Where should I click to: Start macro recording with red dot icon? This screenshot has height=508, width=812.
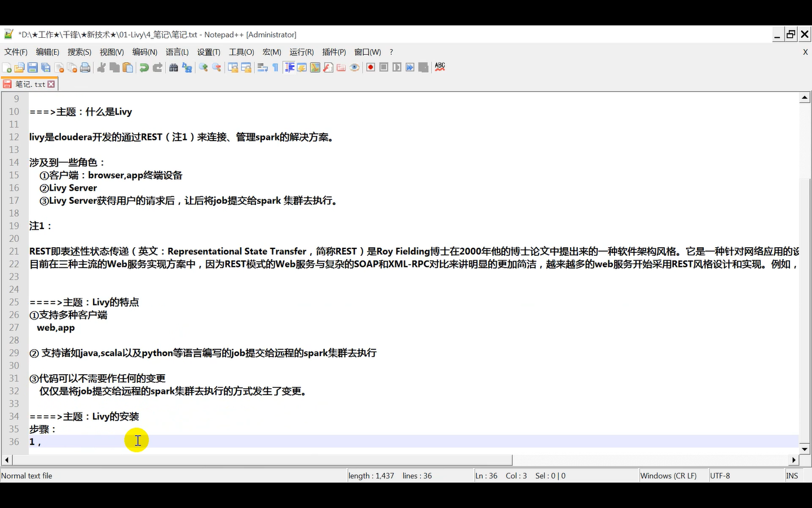370,67
